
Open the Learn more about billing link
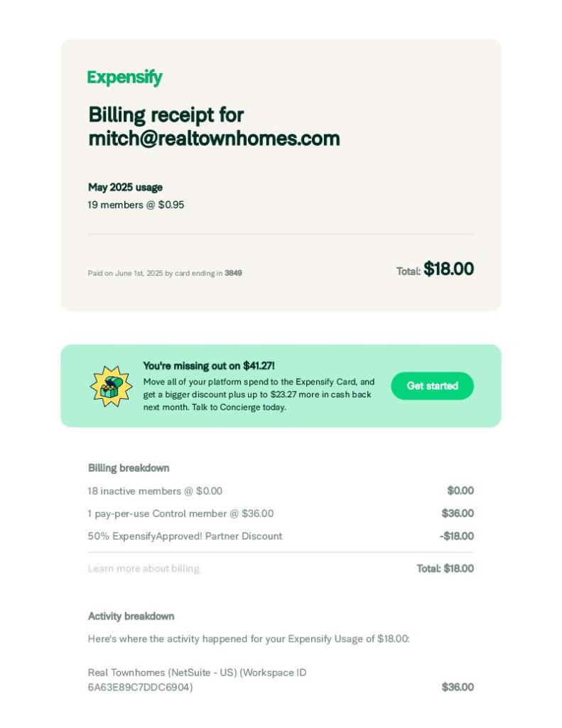(x=144, y=569)
